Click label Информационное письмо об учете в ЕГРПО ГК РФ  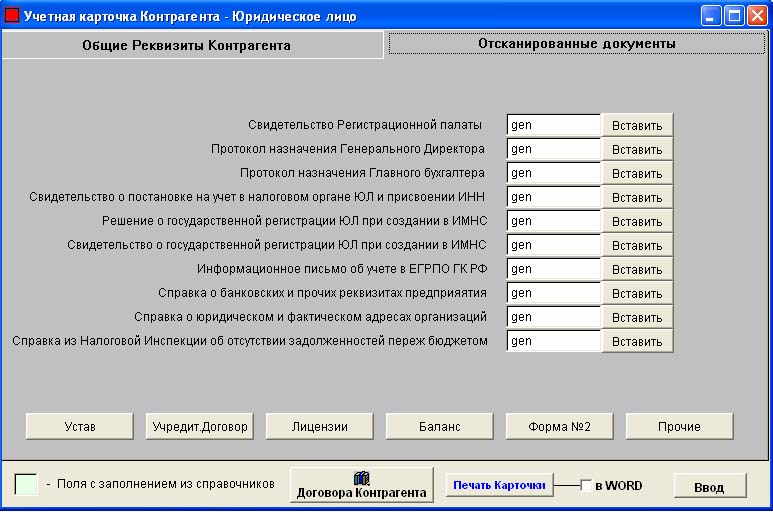click(x=342, y=269)
